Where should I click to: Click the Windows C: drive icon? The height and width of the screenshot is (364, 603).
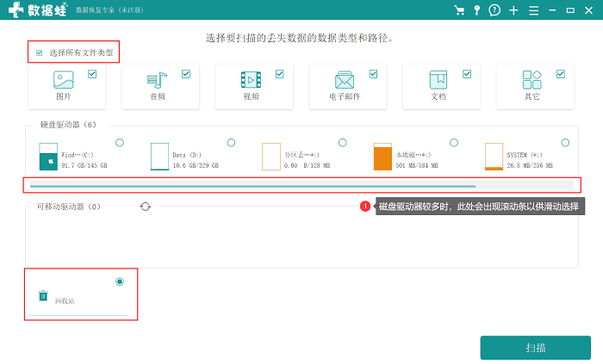pos(48,157)
